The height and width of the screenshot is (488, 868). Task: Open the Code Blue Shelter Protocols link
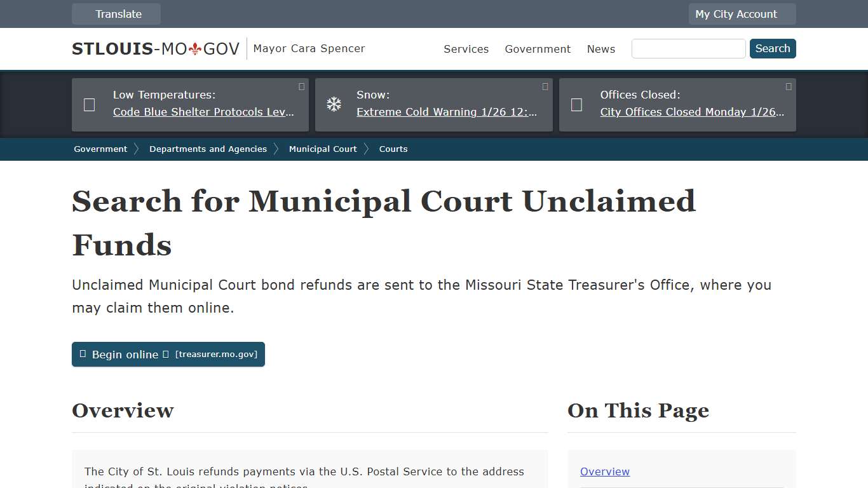(x=204, y=112)
